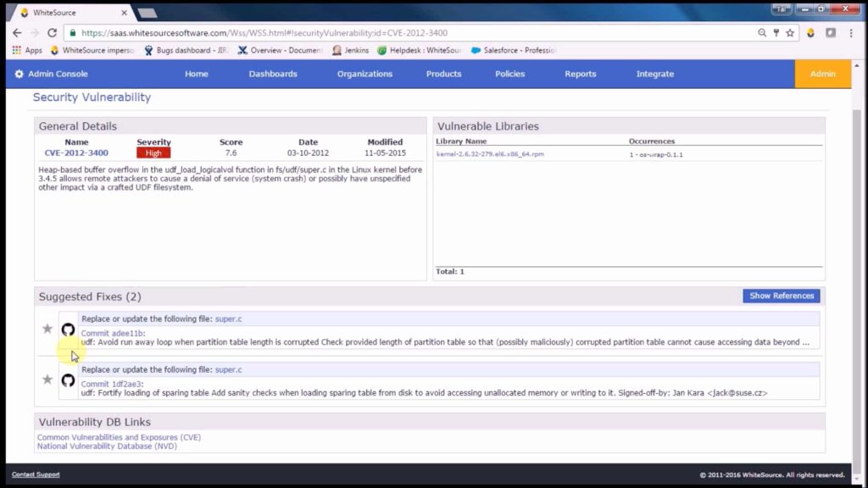Open the Products menu
Image resolution: width=868 pixels, height=488 pixels.
click(444, 75)
